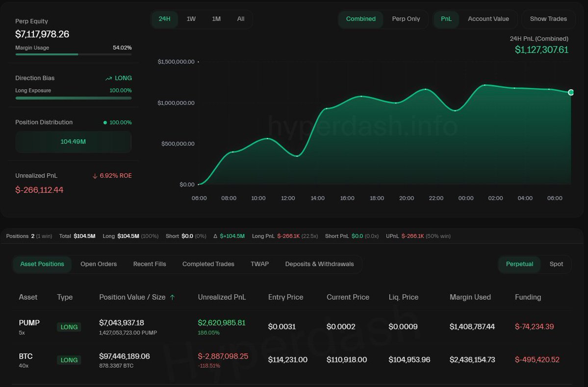Toggle chart to Perp Only
The image size is (588, 387).
click(406, 19)
